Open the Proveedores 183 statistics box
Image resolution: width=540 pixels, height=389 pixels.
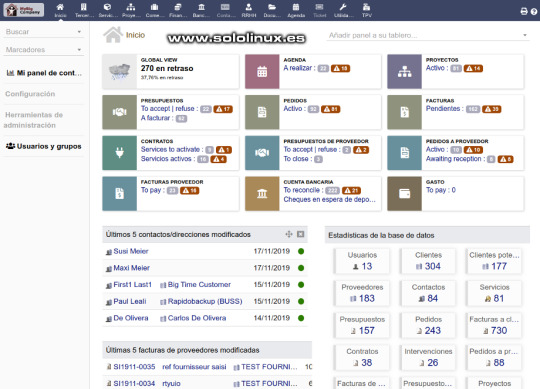(362, 293)
